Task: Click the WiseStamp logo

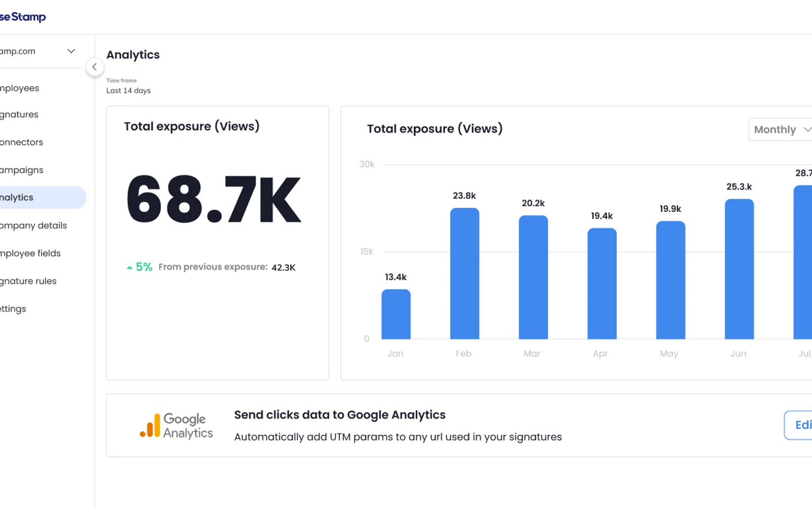Action: click(x=23, y=17)
